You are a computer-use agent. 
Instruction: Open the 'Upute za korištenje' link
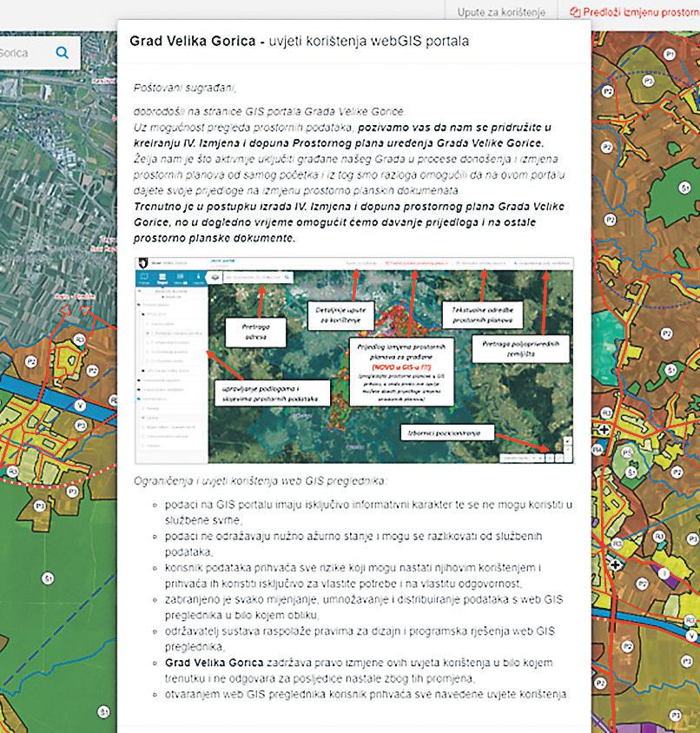501,12
